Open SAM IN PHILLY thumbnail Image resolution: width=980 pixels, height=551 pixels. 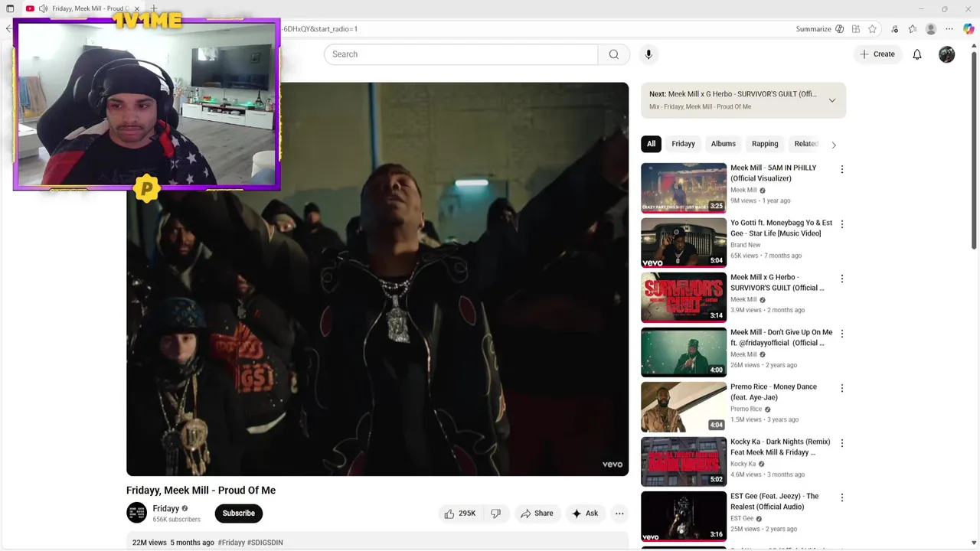(x=684, y=187)
